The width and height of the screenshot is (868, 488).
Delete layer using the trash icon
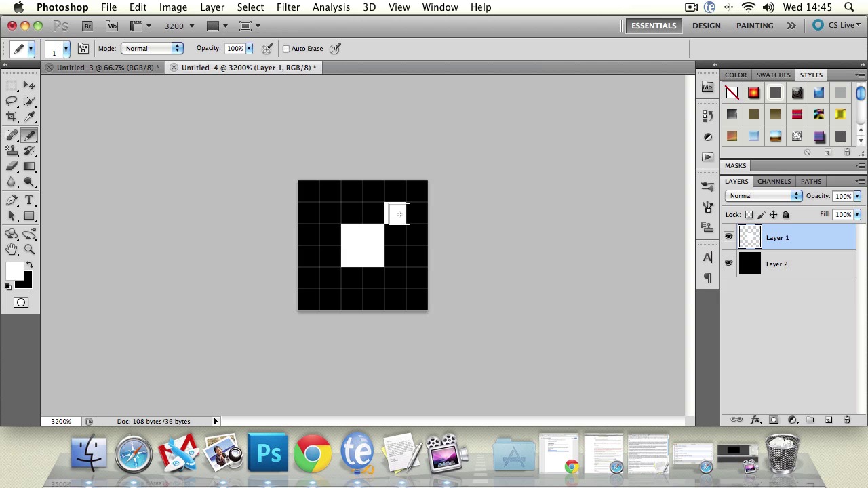[x=846, y=420]
